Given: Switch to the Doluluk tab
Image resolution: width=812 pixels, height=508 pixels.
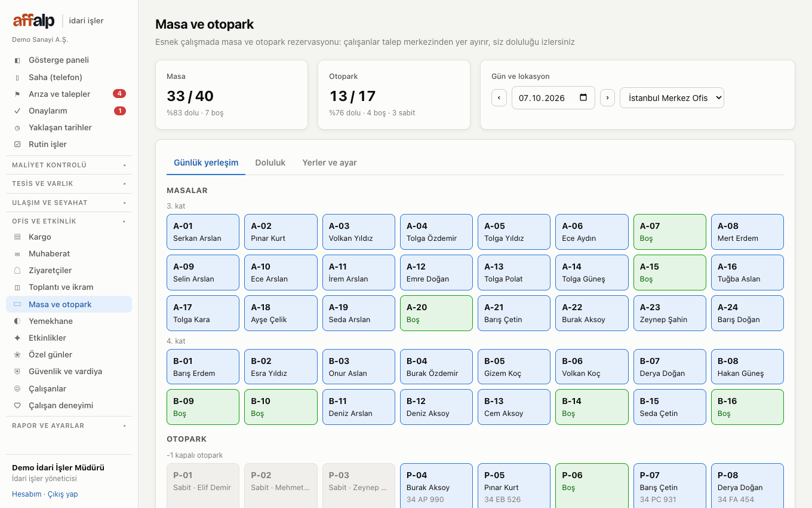Looking at the screenshot, I should click(x=270, y=163).
